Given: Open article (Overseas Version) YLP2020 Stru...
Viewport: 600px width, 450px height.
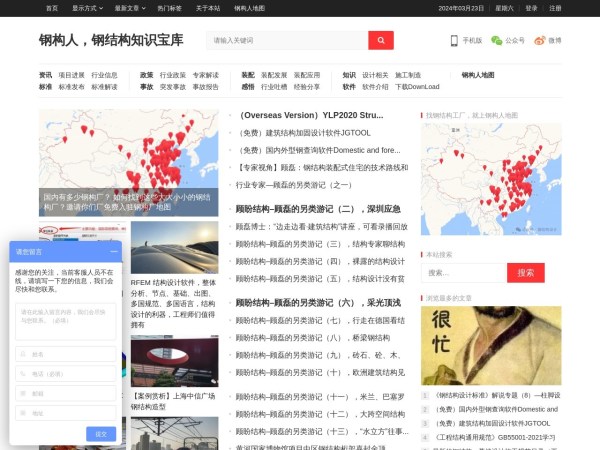Looking at the screenshot, I should pyautogui.click(x=311, y=115).
